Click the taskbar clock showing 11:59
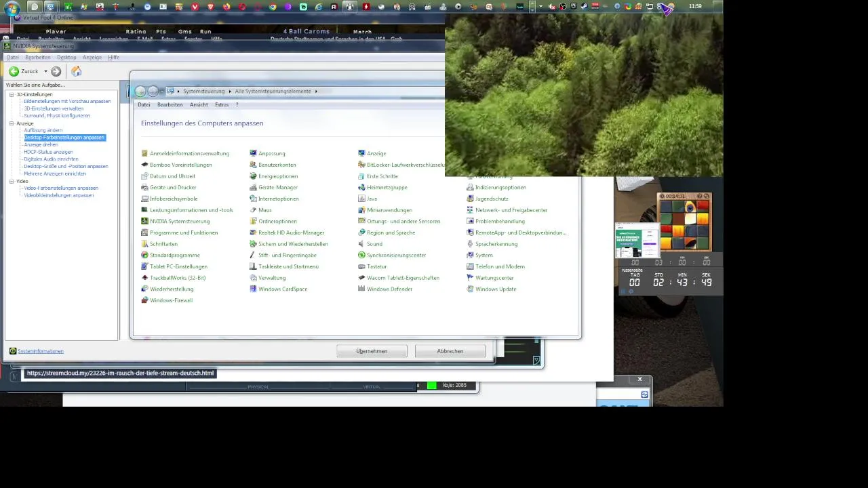Image resolution: width=868 pixels, height=488 pixels. point(695,6)
